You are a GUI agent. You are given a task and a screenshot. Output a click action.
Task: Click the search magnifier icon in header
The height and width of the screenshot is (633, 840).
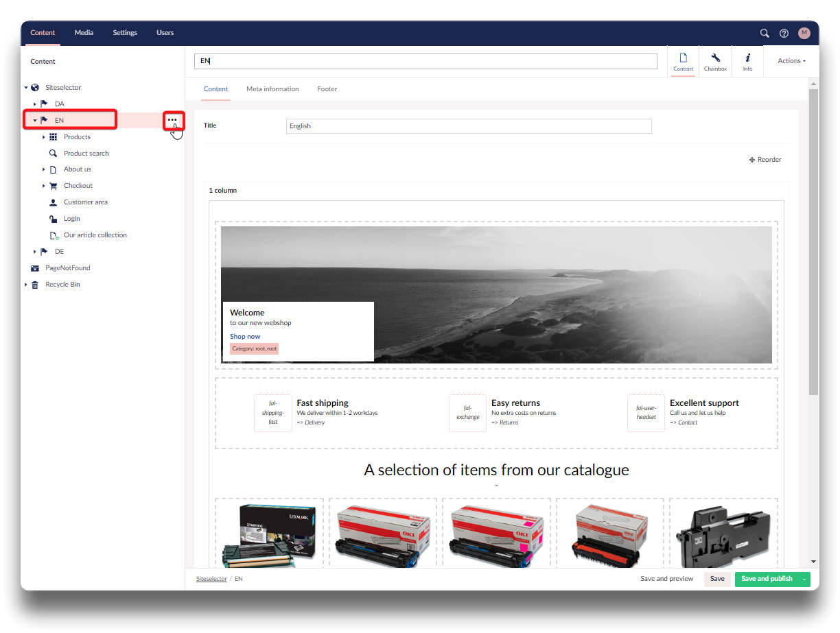point(765,33)
